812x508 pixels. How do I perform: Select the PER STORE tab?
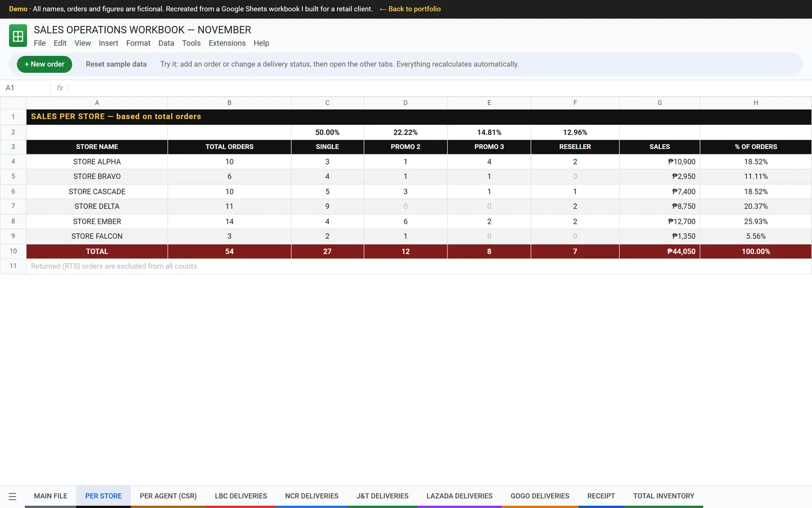[x=104, y=496]
